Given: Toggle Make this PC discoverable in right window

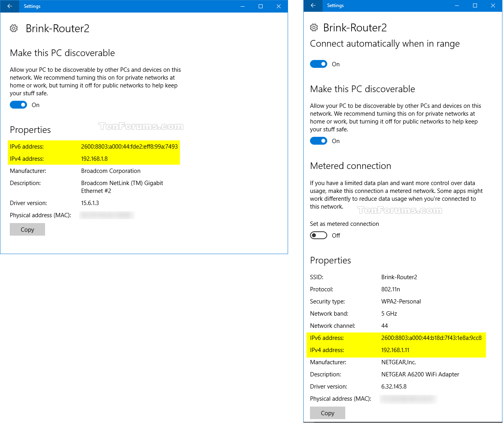Looking at the screenshot, I should click(x=319, y=141).
